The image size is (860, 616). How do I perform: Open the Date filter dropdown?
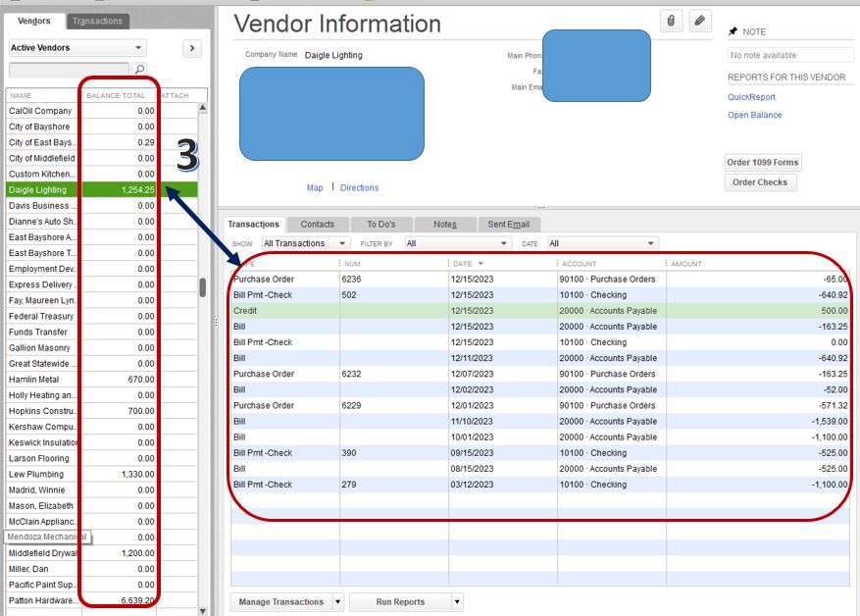[x=602, y=243]
